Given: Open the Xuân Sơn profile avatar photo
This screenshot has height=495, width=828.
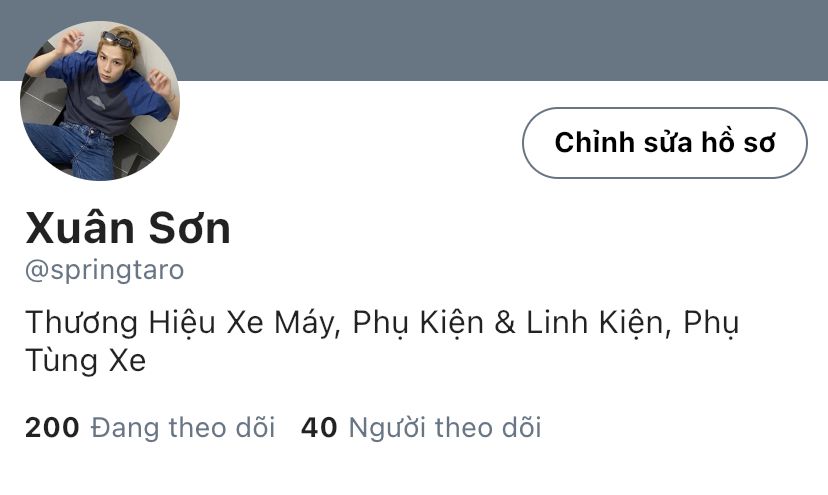Looking at the screenshot, I should click(100, 100).
